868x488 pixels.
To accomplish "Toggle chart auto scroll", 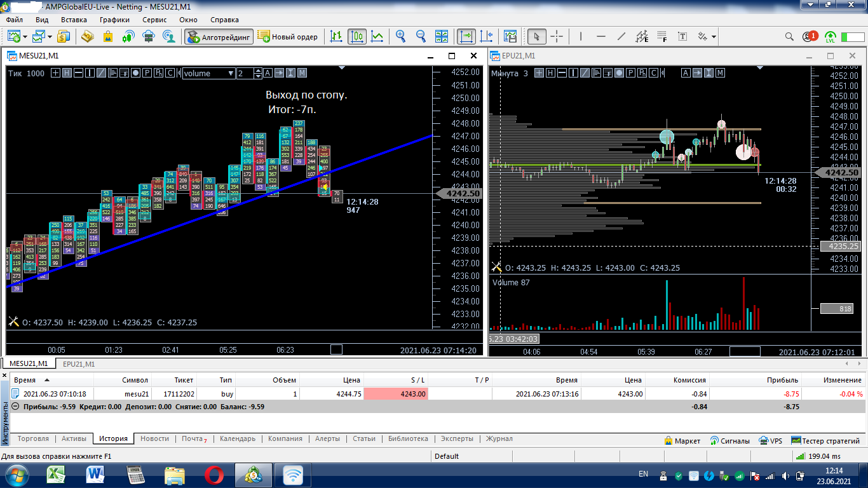I will 467,36.
